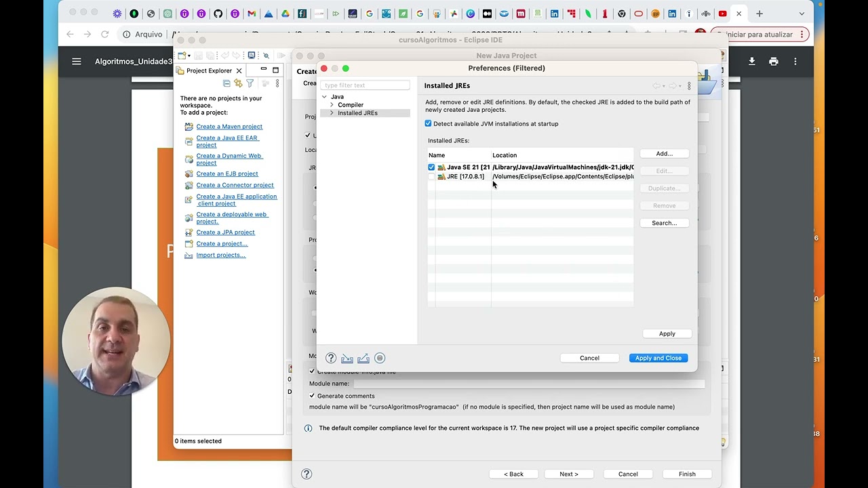Close the current browser tab
868x488 pixels.
click(739, 14)
